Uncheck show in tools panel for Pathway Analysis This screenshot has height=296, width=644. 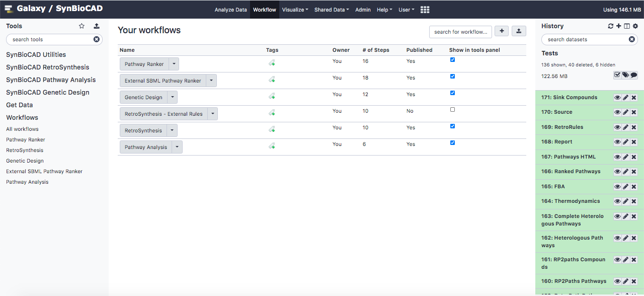(452, 143)
